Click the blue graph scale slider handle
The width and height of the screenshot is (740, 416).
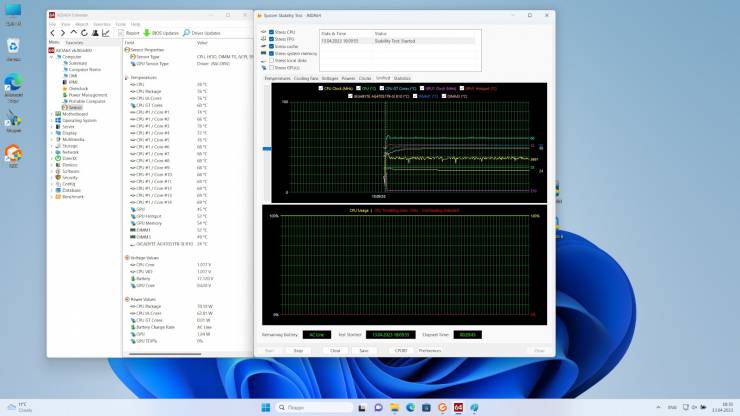267,149
